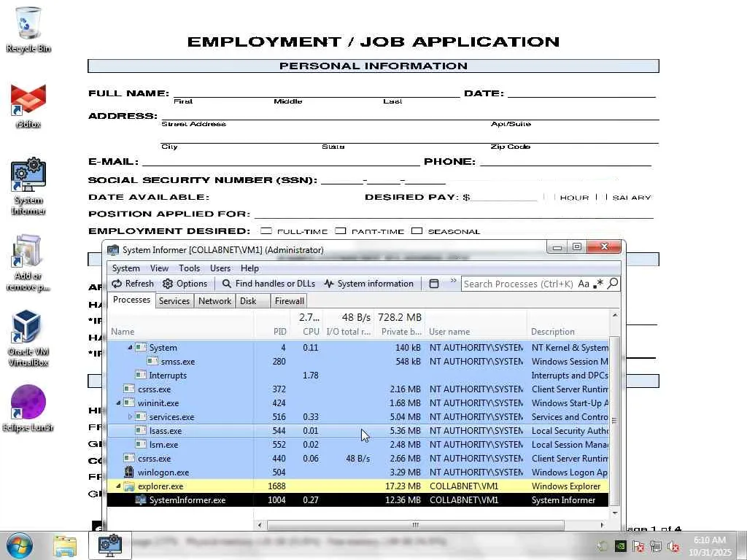This screenshot has height=560, width=747.
Task: Click the scroll up arrow of process list
Action: (614, 315)
